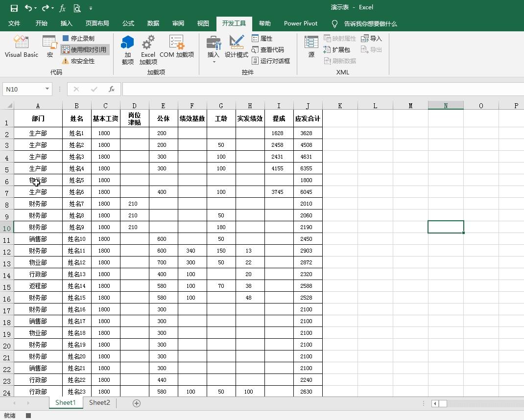This screenshot has height=420, width=524.
Task: Click the XML Source icon
Action: click(x=311, y=47)
